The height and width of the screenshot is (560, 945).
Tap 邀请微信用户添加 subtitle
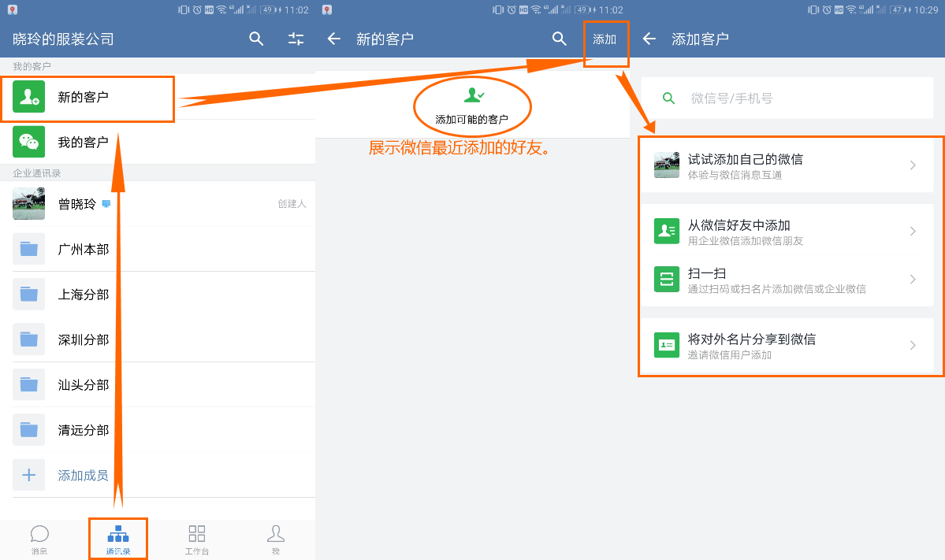(x=730, y=355)
